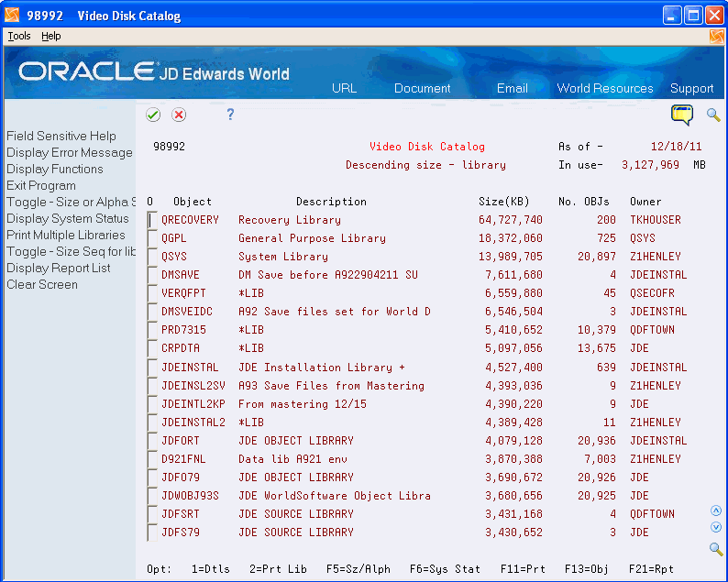Click option field for QRECOVERY row
The image size is (728, 582).
pyautogui.click(x=152, y=220)
